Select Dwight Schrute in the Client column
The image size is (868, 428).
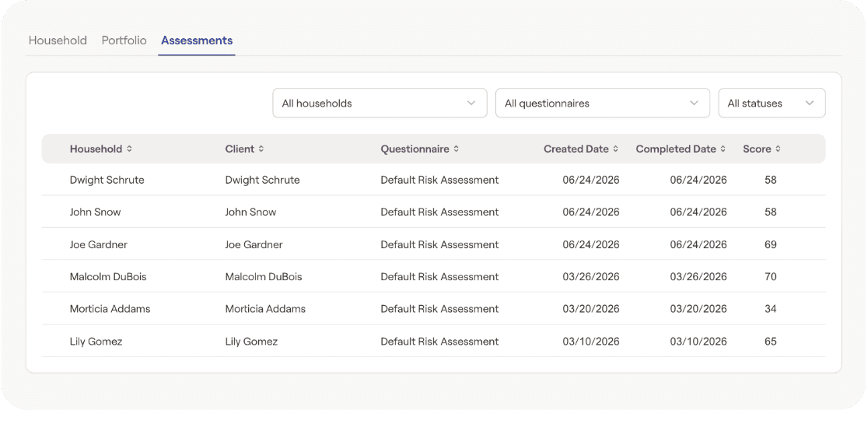262,180
